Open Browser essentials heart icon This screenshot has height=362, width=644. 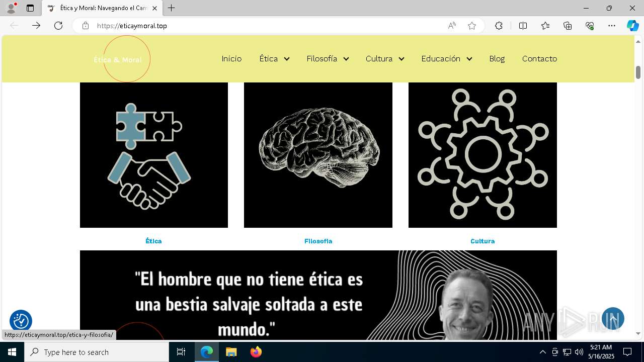pyautogui.click(x=590, y=26)
